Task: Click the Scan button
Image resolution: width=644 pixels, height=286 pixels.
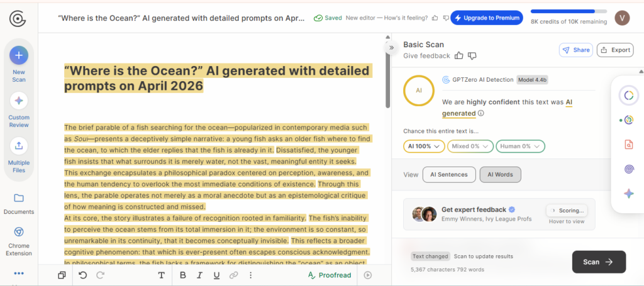Action: [599, 261]
